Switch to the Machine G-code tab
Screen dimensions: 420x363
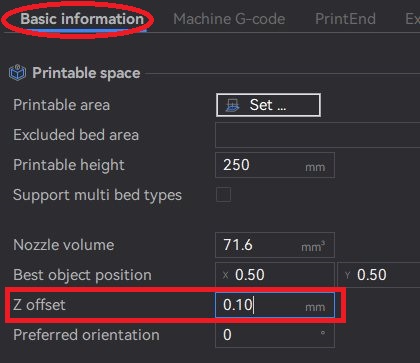229,19
